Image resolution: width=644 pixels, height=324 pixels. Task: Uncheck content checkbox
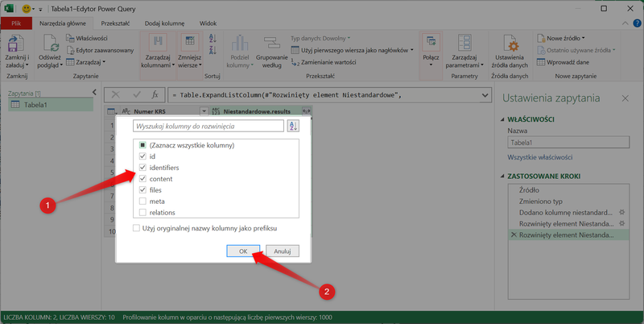(142, 179)
